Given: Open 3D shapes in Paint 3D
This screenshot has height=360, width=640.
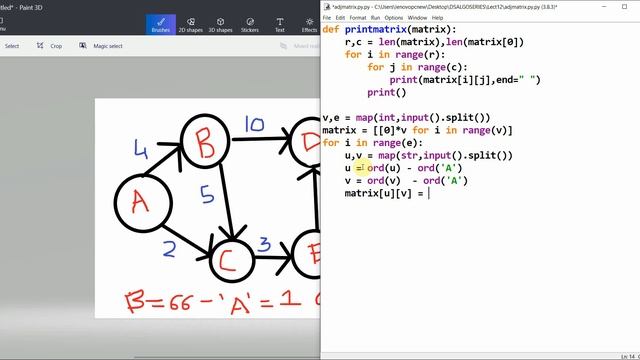Looking at the screenshot, I should [220, 24].
